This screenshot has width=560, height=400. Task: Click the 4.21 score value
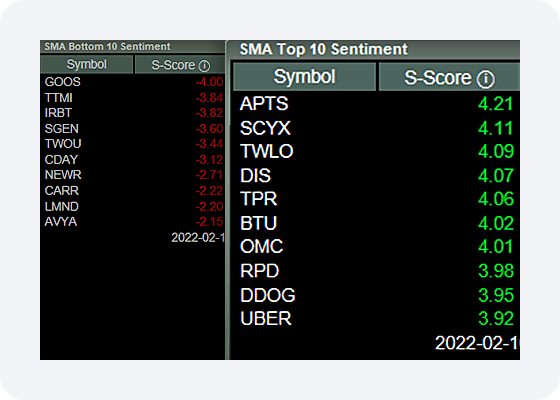pyautogui.click(x=496, y=104)
